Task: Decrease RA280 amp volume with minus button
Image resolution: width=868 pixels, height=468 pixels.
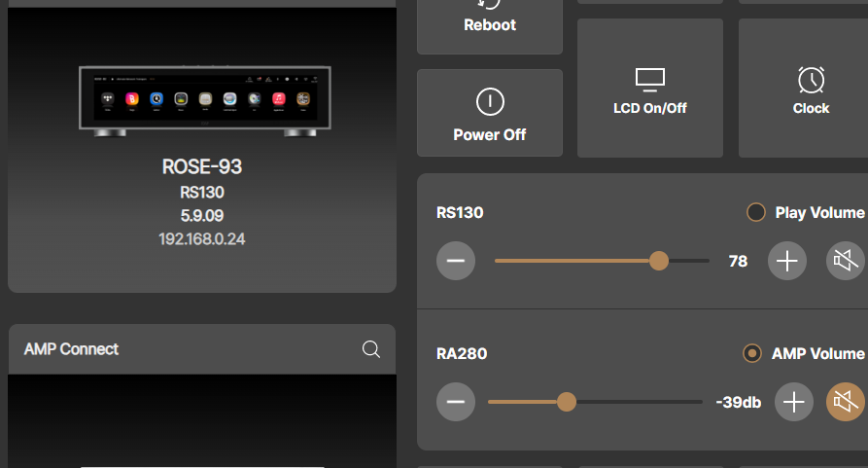Action: click(x=456, y=402)
